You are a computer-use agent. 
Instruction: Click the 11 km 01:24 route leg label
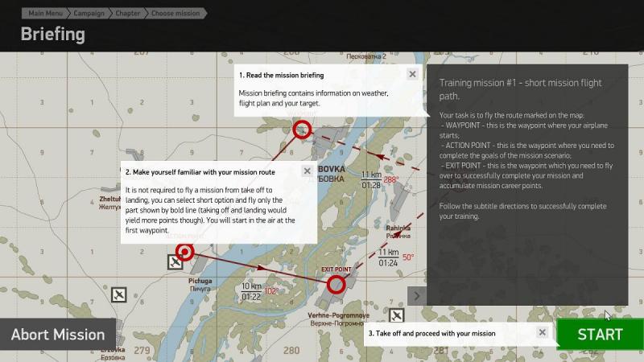click(x=388, y=257)
